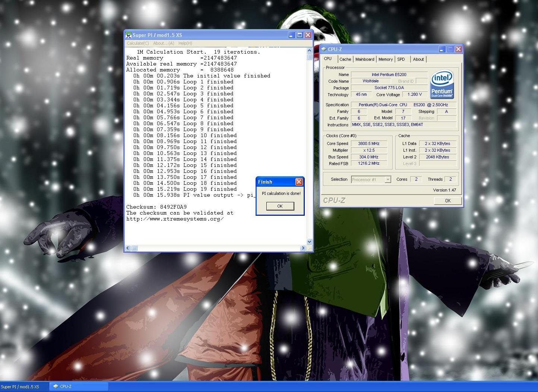Click the initial value finished line
The image size is (538, 392).
[202, 76]
